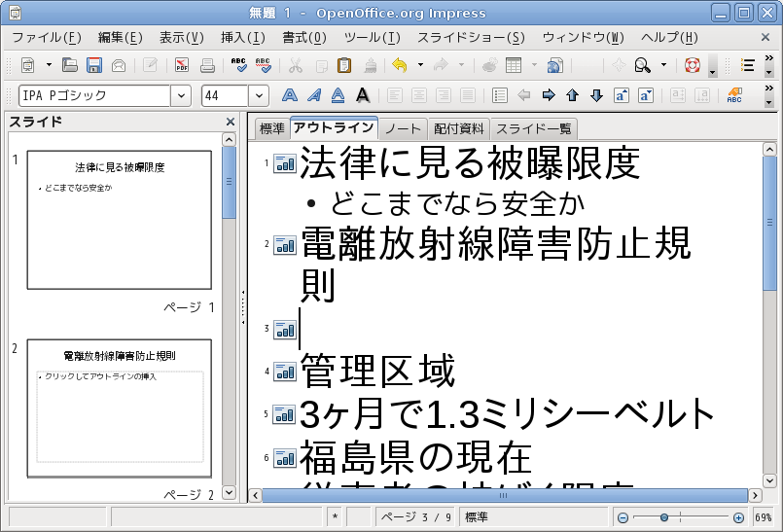Select slide 1 thumbnail 法律に見る被曝限度
Viewport: 783px width, 532px height.
[x=119, y=220]
